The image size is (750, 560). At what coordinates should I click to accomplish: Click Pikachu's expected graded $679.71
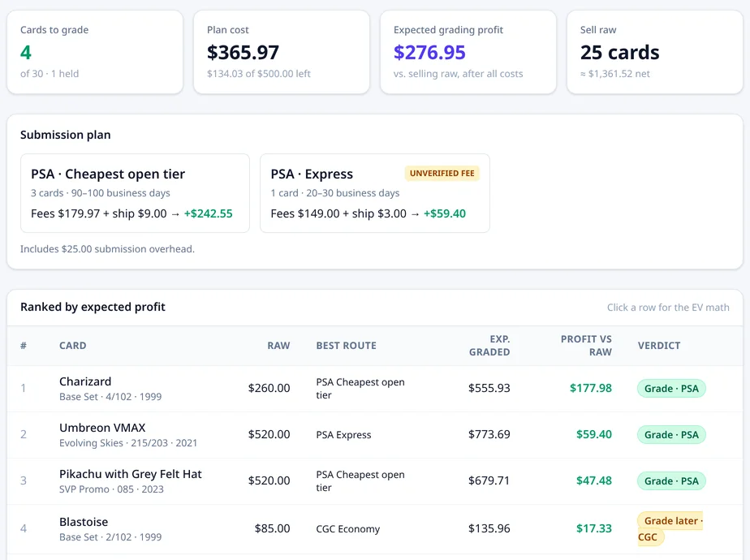[x=489, y=480]
